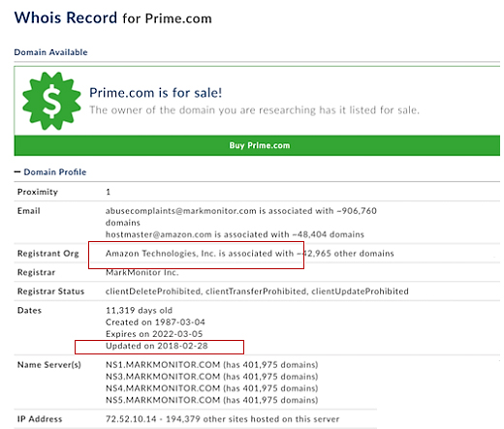This screenshot has height=429, width=504.
Task: Select NS4.MARKMONITOR.COM name server
Action: [x=163, y=388]
